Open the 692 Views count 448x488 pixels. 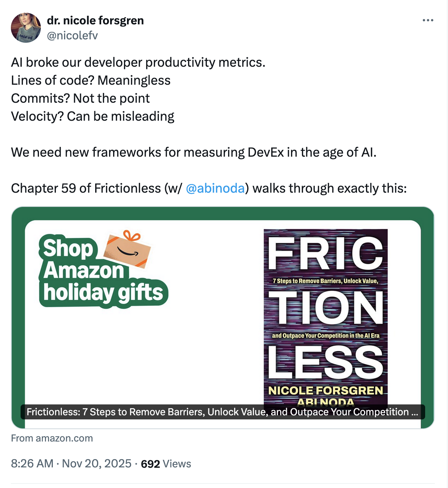click(166, 464)
